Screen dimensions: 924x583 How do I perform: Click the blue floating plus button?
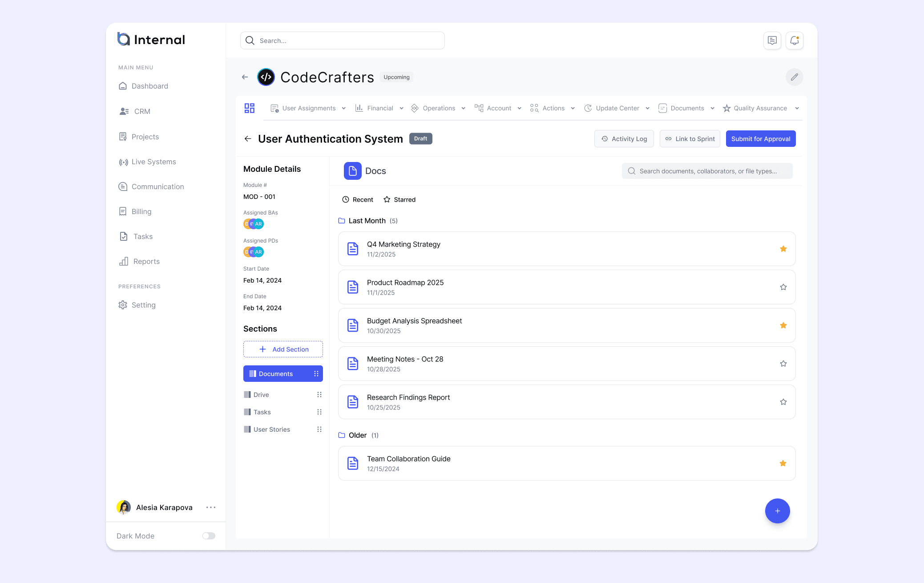point(777,511)
